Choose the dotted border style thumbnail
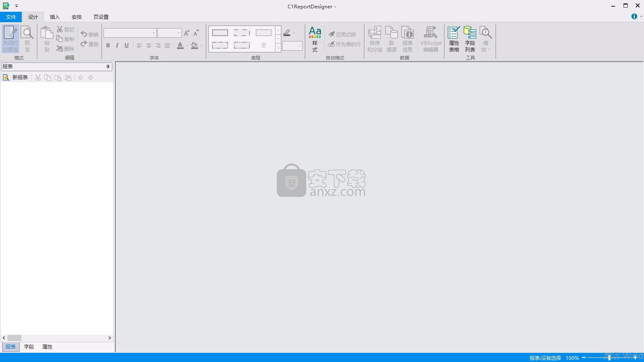This screenshot has width=644, height=362. (264, 33)
